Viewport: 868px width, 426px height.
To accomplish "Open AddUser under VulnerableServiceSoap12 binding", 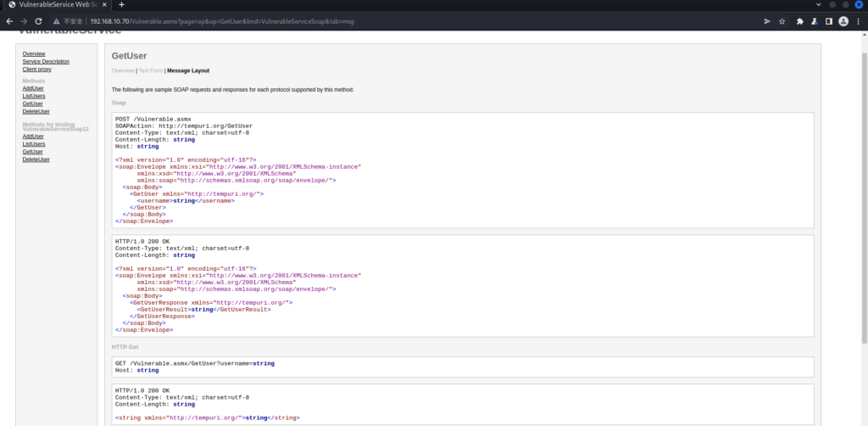I will point(33,137).
